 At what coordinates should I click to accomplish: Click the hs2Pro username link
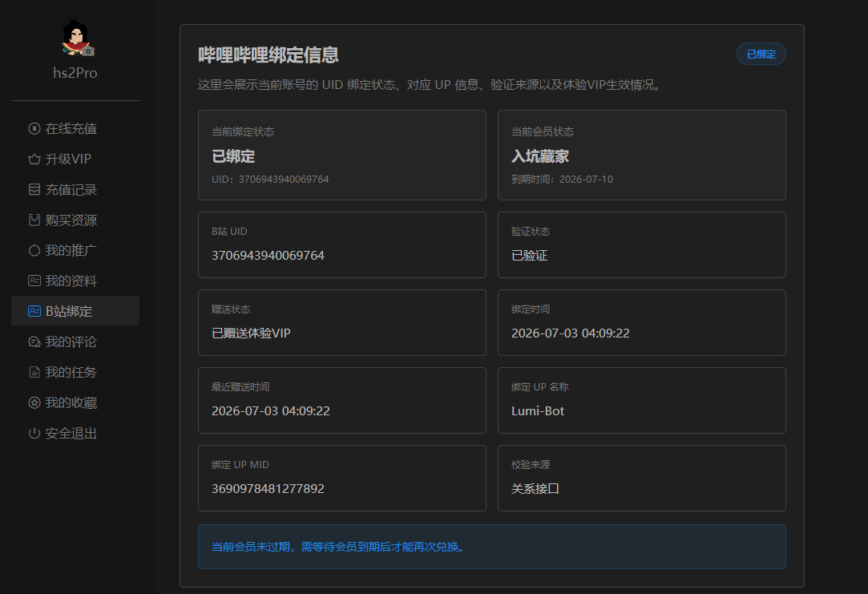pos(75,72)
